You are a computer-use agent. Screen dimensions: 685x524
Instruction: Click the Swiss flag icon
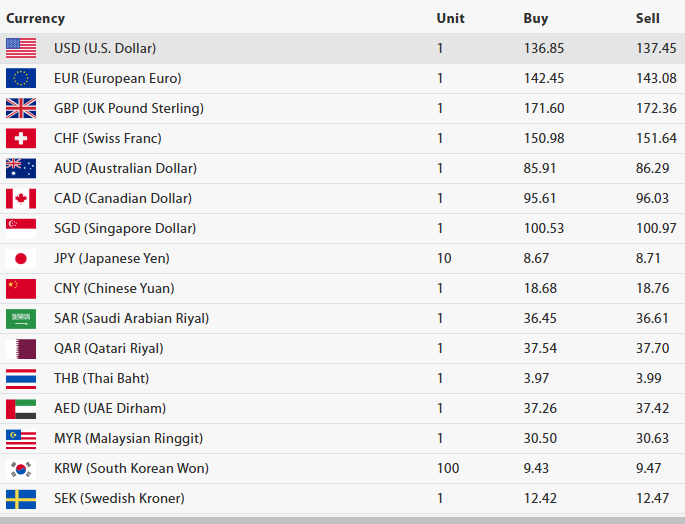point(21,138)
